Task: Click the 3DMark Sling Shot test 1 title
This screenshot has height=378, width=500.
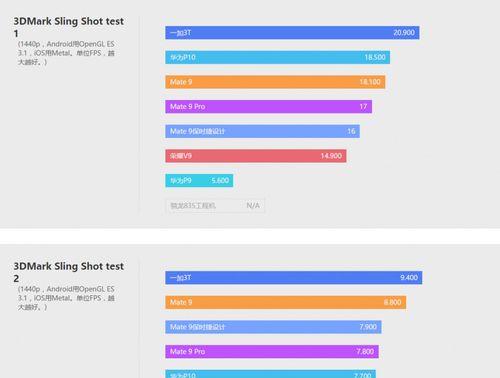Action: click(x=69, y=27)
